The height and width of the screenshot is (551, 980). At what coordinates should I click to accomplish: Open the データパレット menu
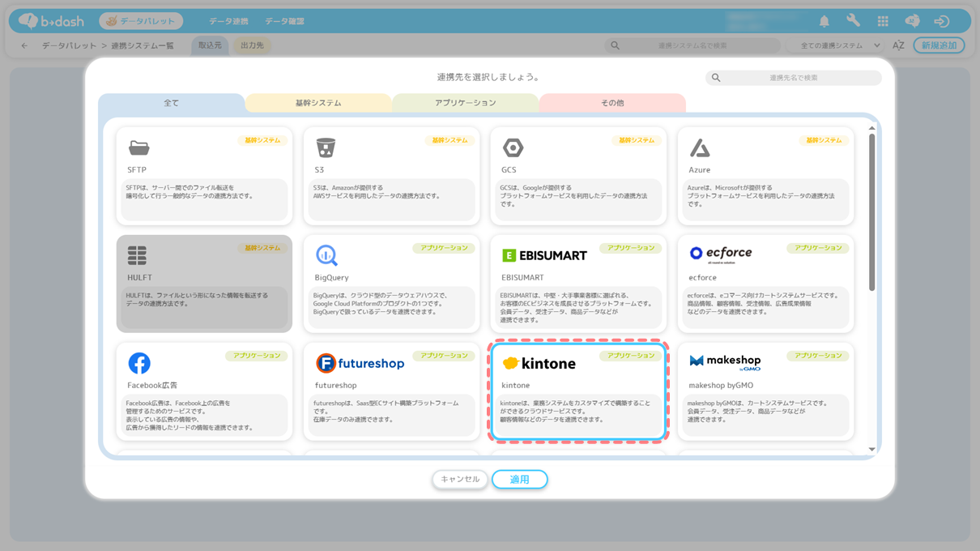click(141, 21)
